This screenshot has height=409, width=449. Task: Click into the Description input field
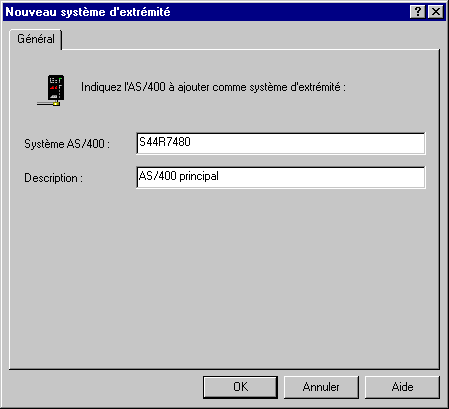pos(281,177)
